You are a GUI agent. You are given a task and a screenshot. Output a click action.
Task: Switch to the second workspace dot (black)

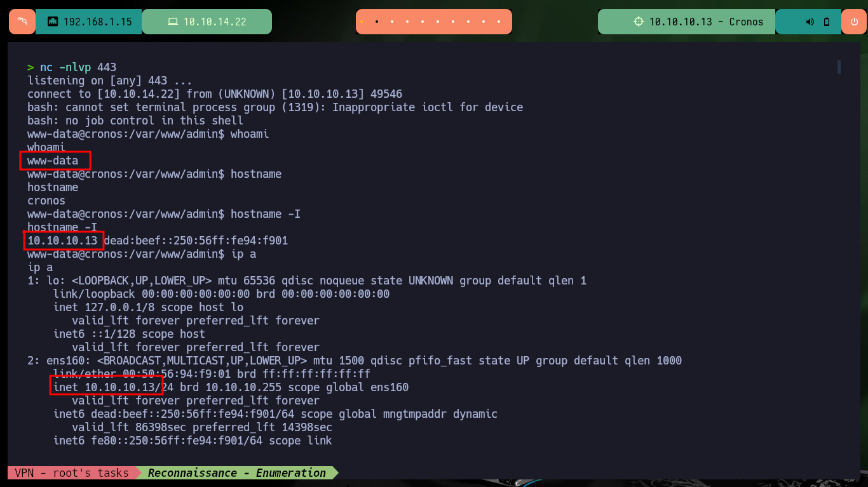[377, 22]
